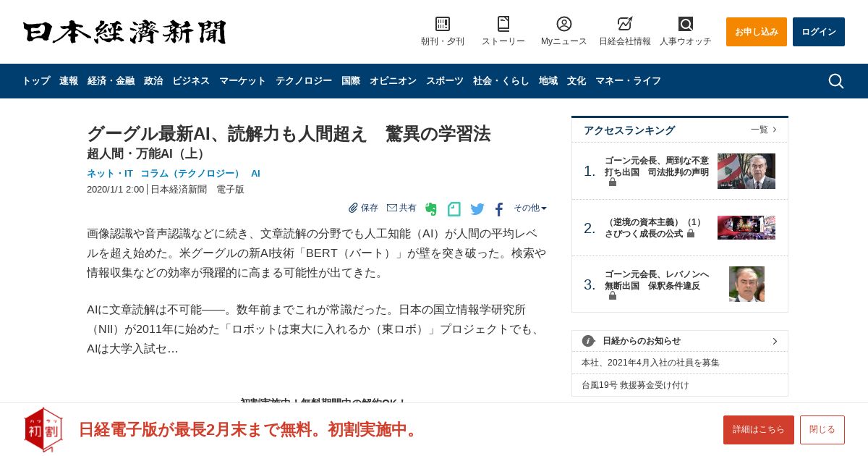
Task: Click the Ghosn with flag thumbnail
Action: (746, 172)
